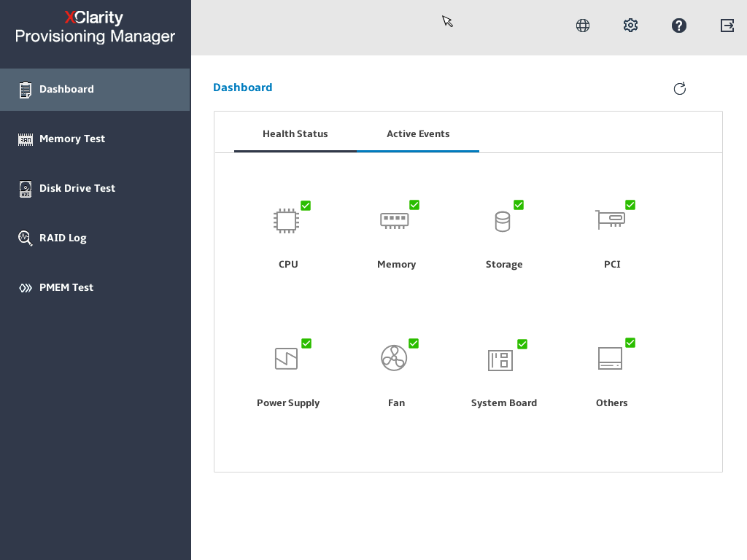Image resolution: width=747 pixels, height=560 pixels.
Task: Click the "CPU" label text
Action: click(288, 264)
